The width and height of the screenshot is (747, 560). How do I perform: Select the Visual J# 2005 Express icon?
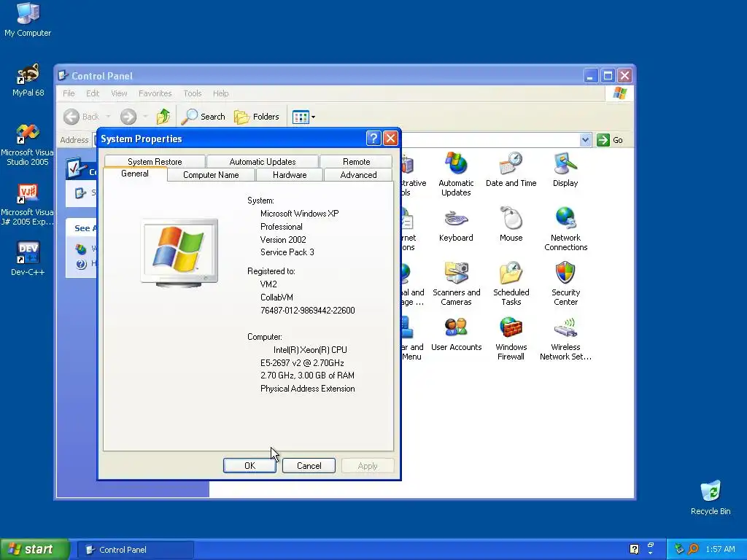[28, 205]
